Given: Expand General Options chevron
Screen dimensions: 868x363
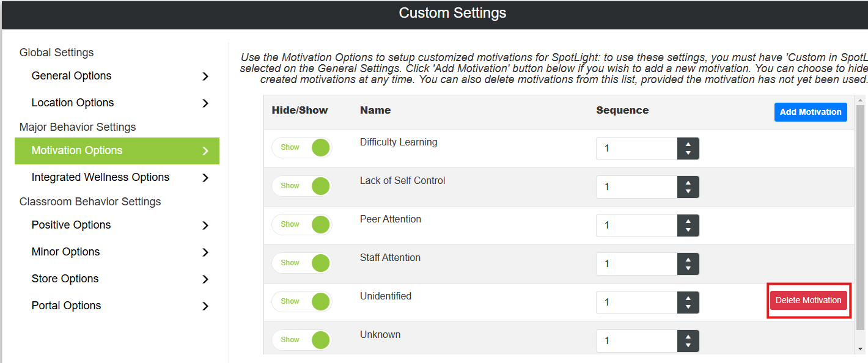Looking at the screenshot, I should tap(205, 76).
